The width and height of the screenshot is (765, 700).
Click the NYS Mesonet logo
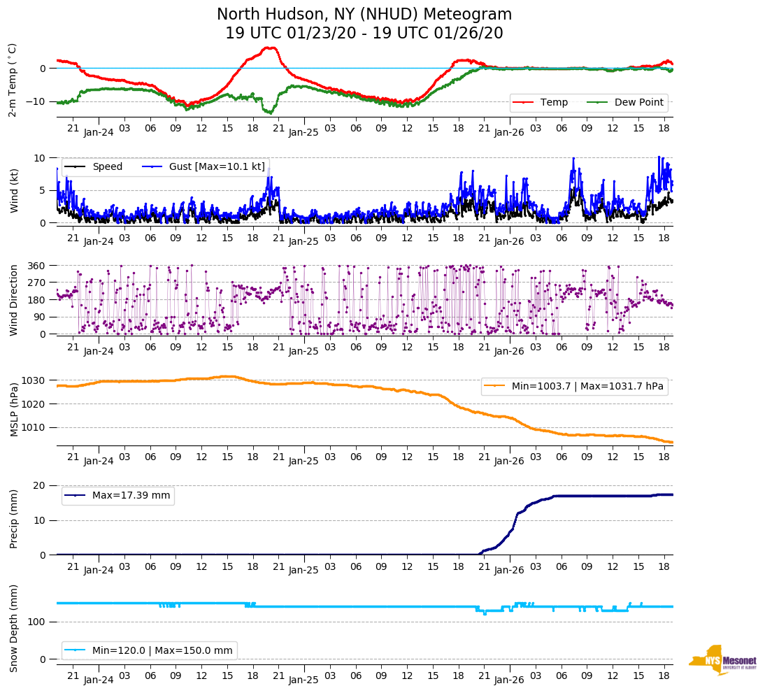pyautogui.click(x=722, y=660)
